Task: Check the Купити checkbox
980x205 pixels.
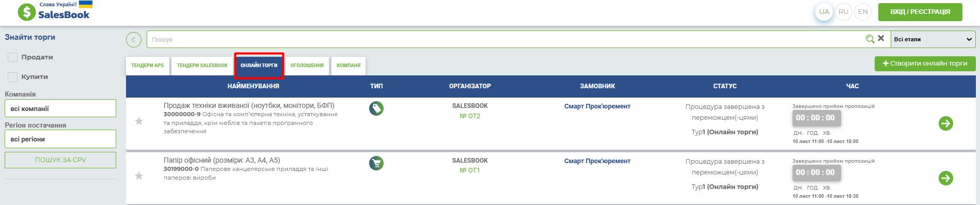Action: pos(13,77)
